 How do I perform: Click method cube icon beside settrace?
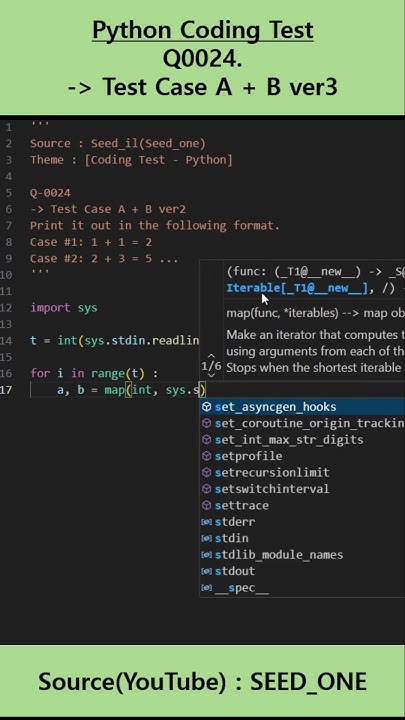click(x=207, y=505)
